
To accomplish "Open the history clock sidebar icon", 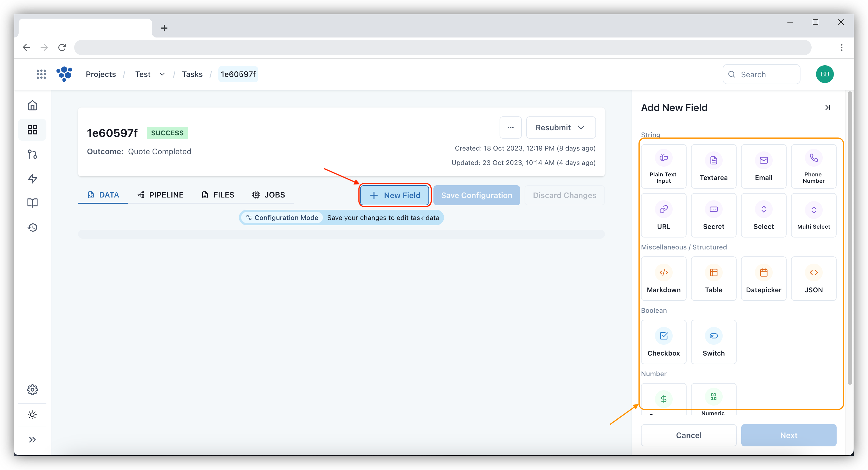I will click(32, 227).
